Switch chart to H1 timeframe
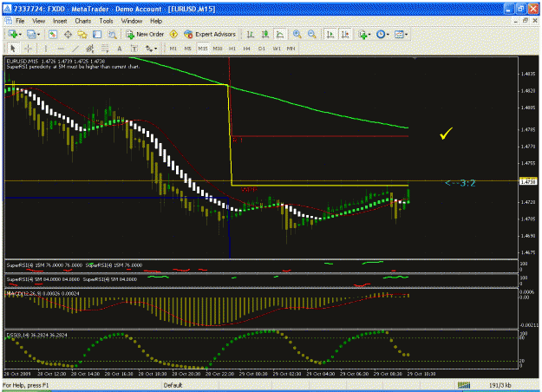Viewport: 542px width, 392px height. coord(232,49)
